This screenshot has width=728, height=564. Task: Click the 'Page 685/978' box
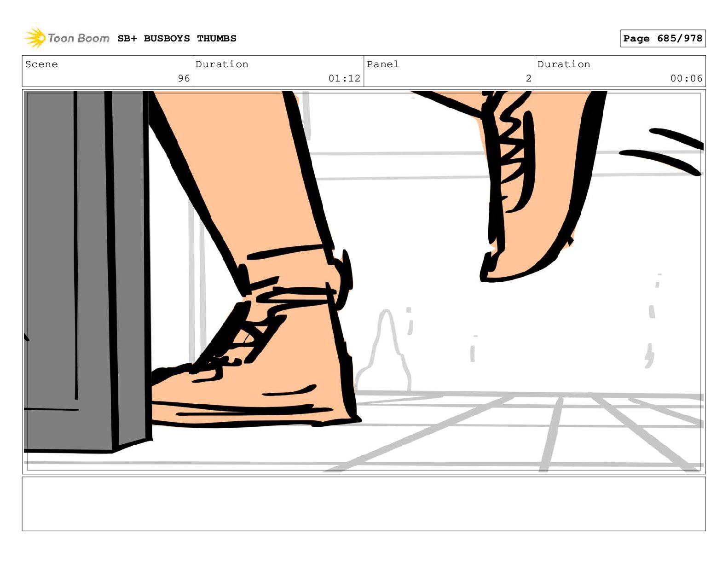click(663, 39)
